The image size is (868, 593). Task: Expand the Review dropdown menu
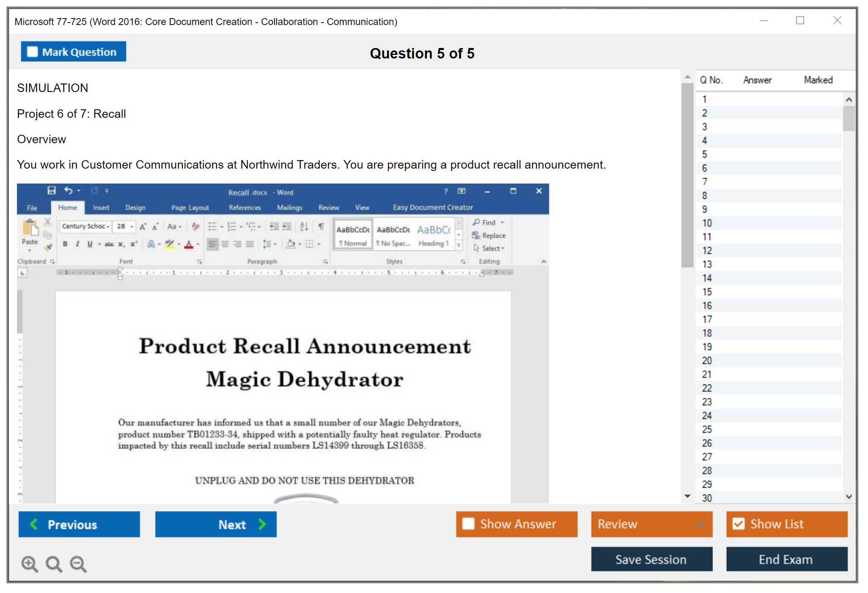tap(700, 524)
